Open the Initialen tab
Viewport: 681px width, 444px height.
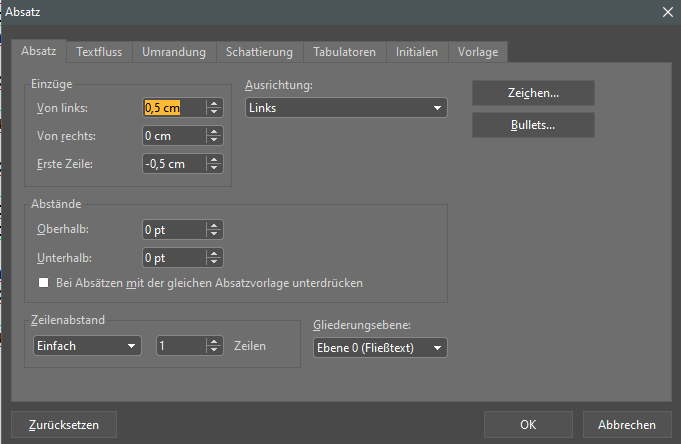pos(416,51)
